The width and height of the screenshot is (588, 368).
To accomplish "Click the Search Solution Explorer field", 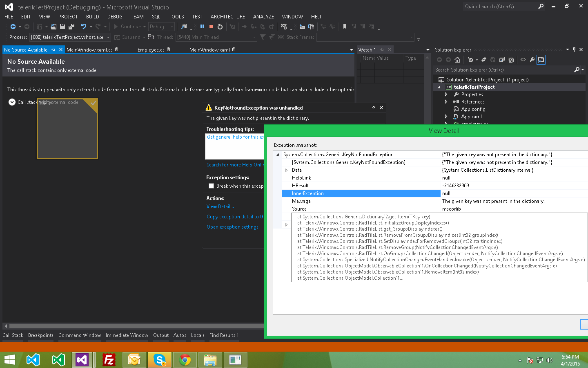I will coord(502,70).
